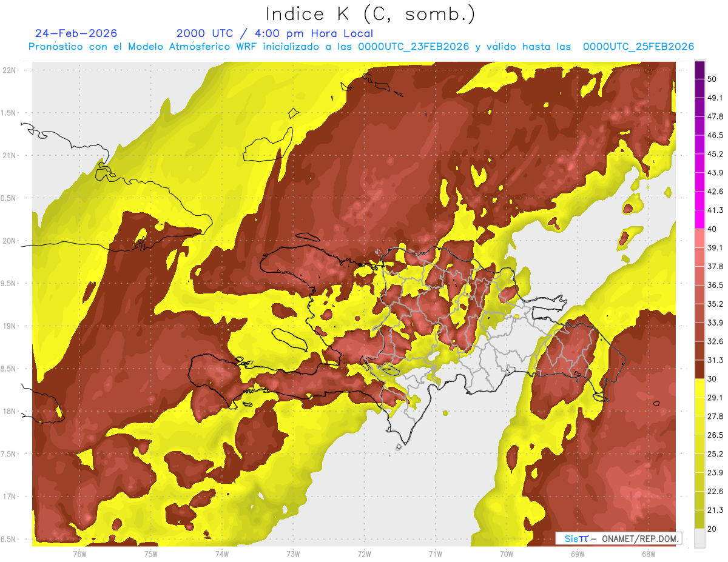Image resolution: width=728 pixels, height=562 pixels.
Task: Click the "73W" longitude label
Action: tap(293, 554)
